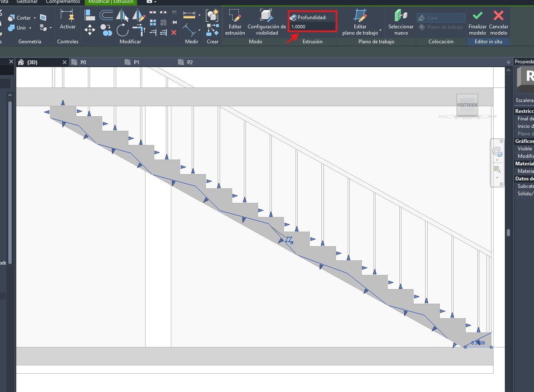Click Cancelar modelo button

click(498, 22)
